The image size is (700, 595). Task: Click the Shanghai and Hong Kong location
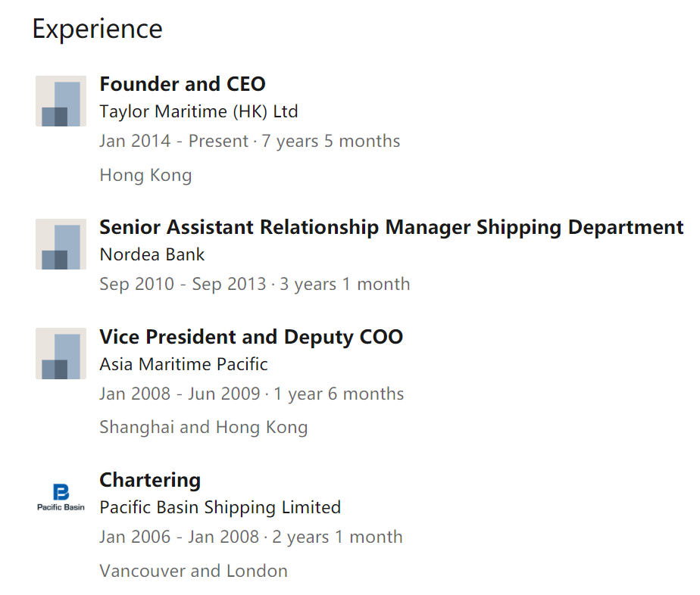pyautogui.click(x=204, y=428)
